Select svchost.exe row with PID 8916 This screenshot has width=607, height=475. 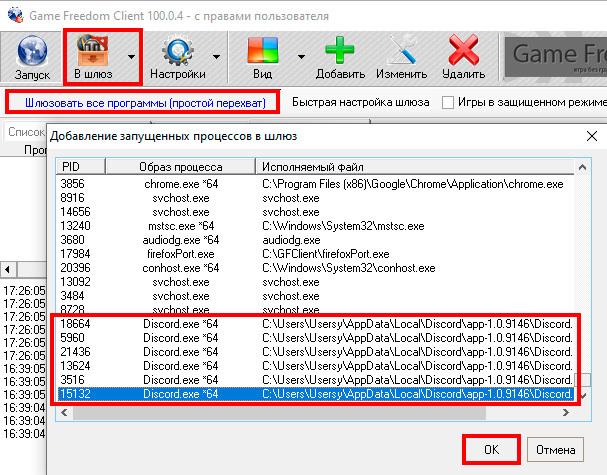pos(316,198)
